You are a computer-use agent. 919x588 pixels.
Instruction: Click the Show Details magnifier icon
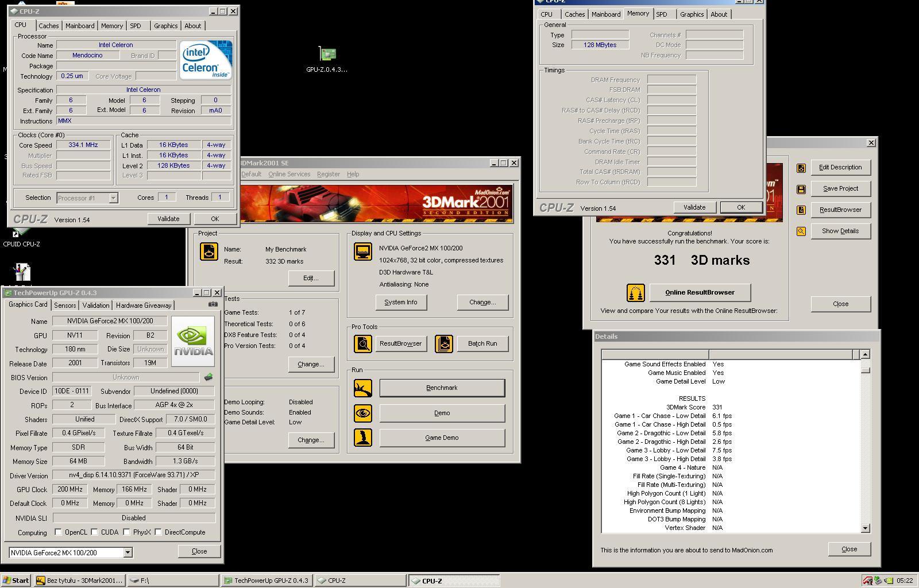801,231
